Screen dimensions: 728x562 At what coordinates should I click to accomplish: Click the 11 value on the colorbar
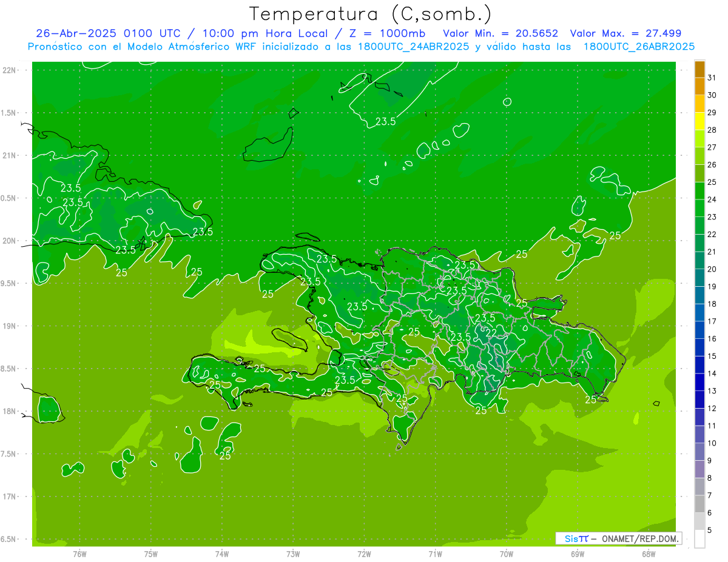(712, 426)
